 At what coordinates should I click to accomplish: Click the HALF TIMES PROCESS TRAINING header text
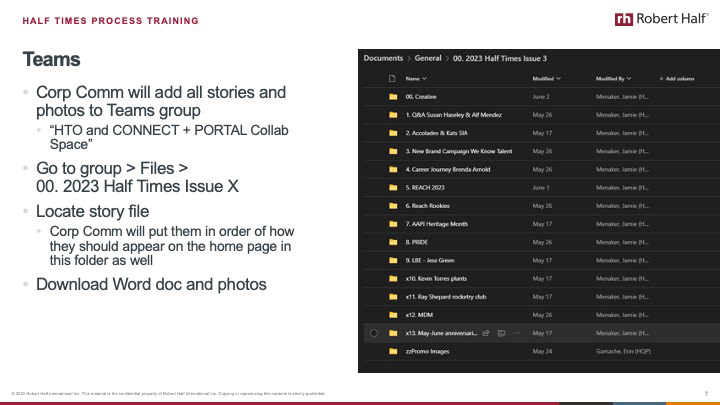click(x=111, y=21)
